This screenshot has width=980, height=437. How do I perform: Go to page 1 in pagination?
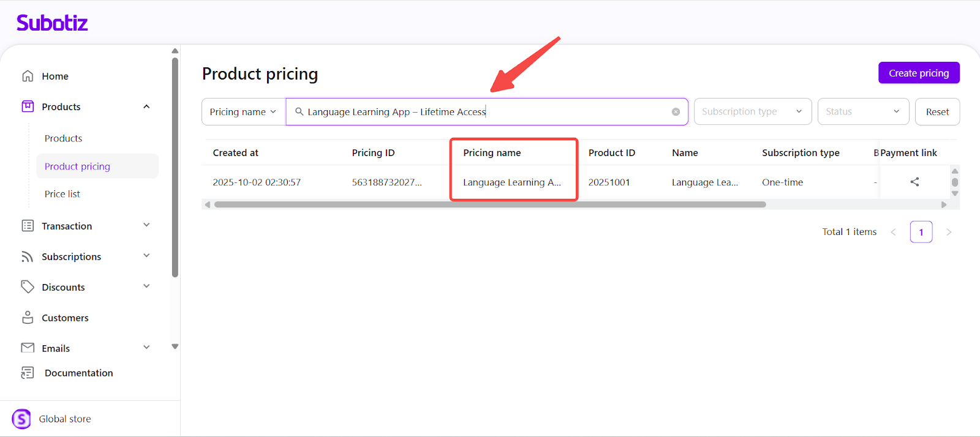click(921, 232)
